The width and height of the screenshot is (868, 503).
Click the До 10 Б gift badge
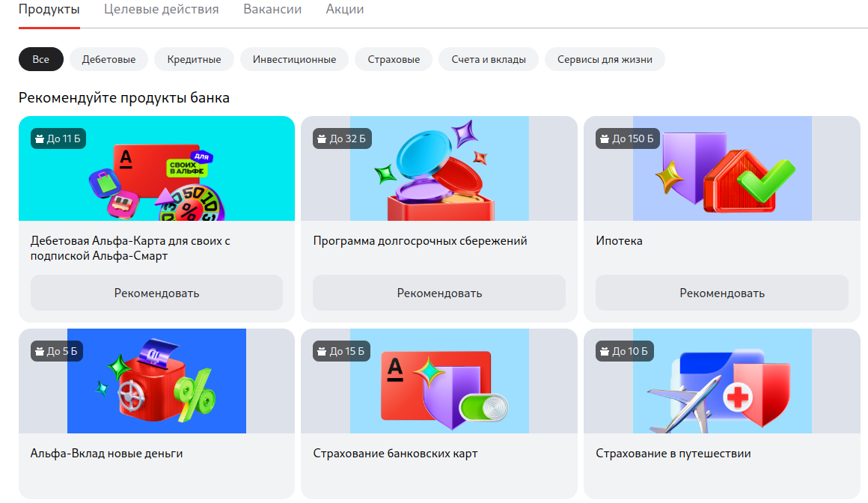624,351
